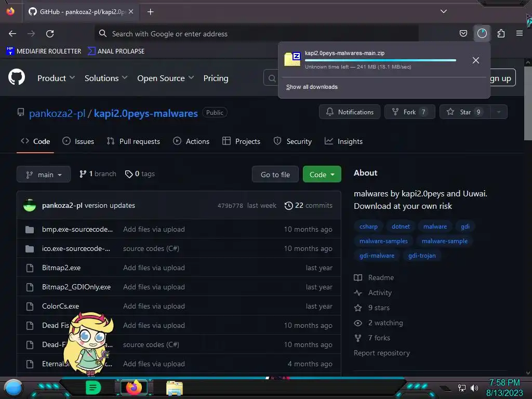Screen dimensions: 532x399
Task: View the 9 stars link
Action: point(372,308)
